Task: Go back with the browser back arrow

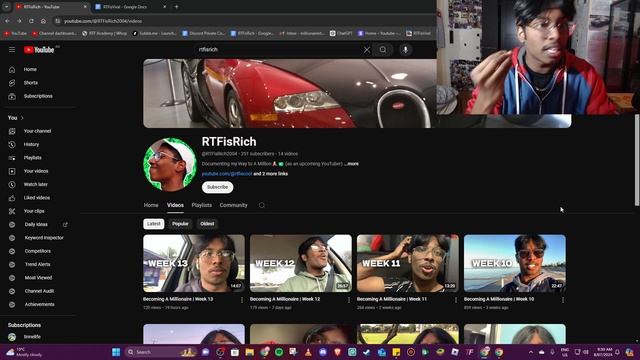Action: point(7,21)
